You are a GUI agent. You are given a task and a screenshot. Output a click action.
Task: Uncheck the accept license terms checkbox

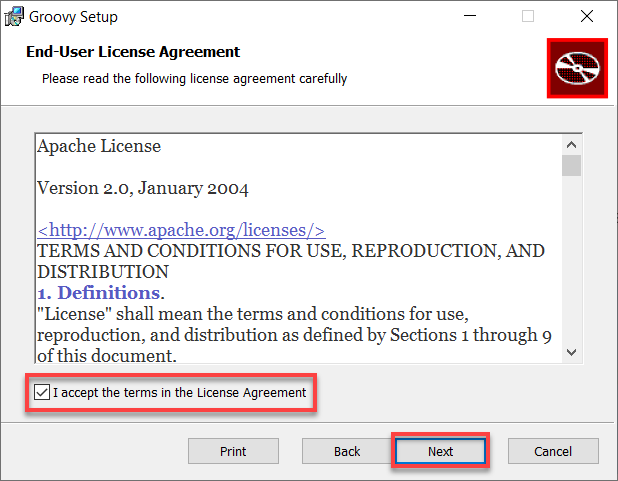pyautogui.click(x=42, y=392)
